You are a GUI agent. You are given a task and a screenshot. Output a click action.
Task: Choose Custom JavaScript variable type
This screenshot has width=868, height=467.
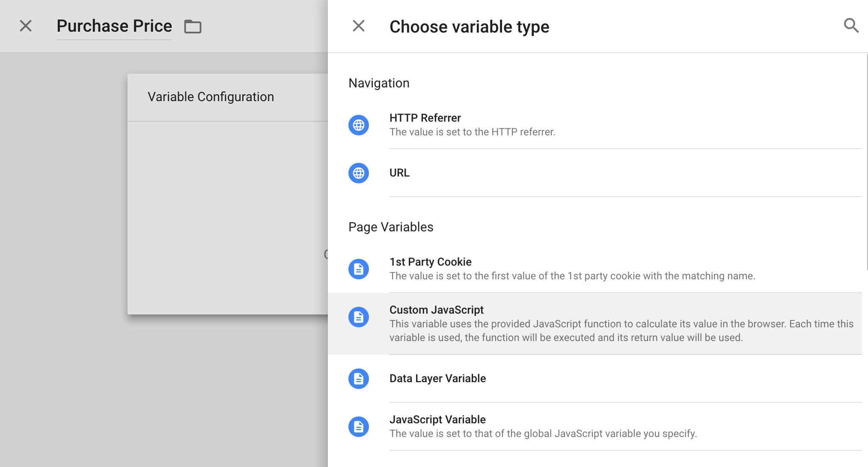(595, 324)
